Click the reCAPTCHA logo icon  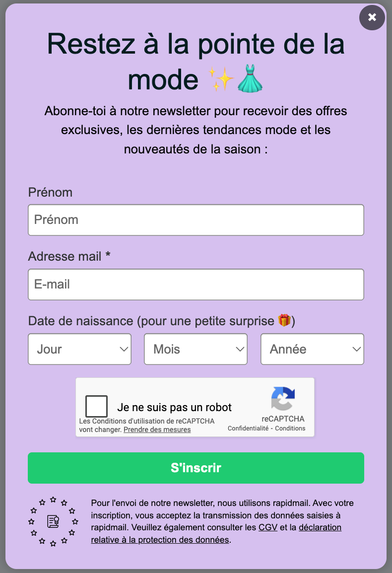[x=283, y=399]
